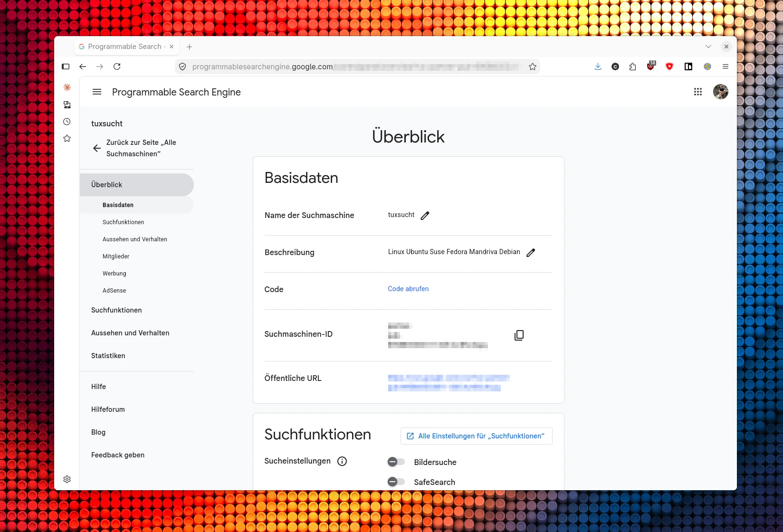
Task: Click Zurück zur Seite Alle Suchmaschinen
Action: click(x=141, y=148)
